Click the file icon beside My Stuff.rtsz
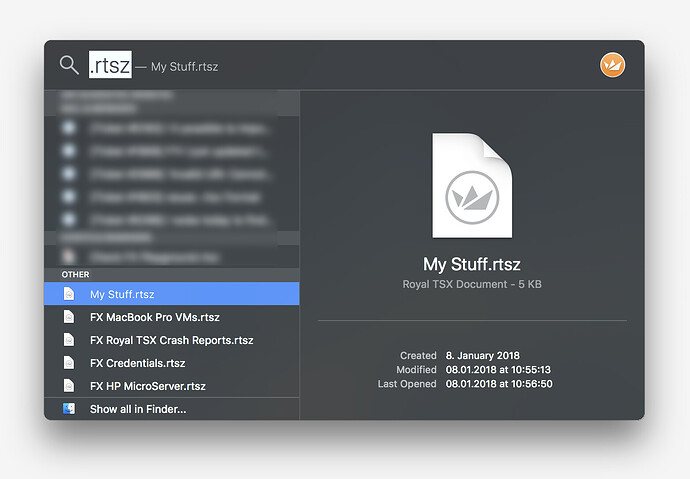Viewport: 690px width, 479px height. click(69, 294)
